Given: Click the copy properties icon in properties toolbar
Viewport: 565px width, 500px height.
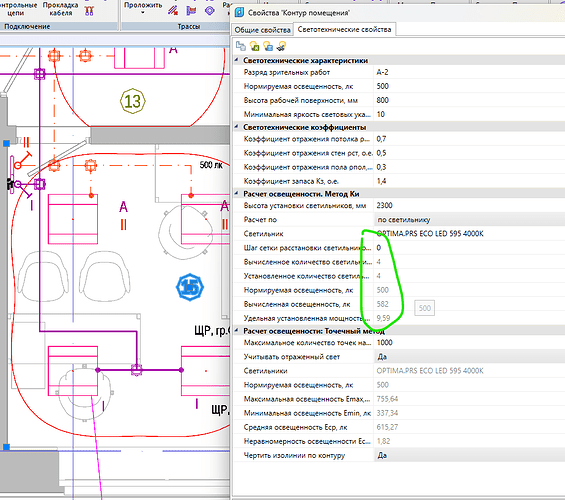Looking at the screenshot, I should pyautogui.click(x=241, y=46).
